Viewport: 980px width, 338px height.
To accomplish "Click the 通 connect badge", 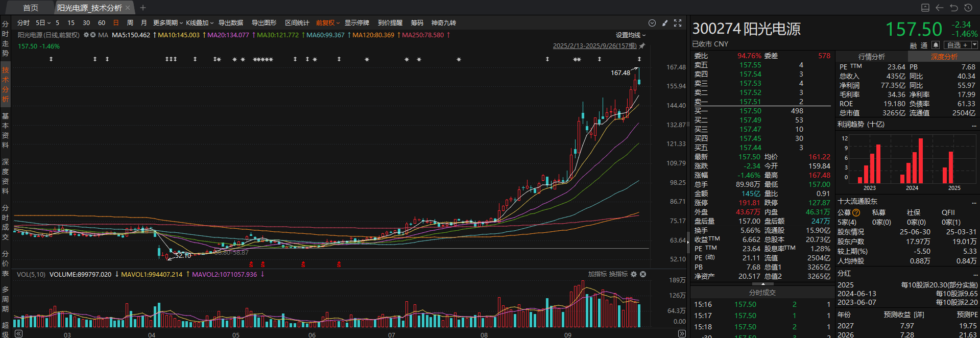I will click(x=924, y=45).
